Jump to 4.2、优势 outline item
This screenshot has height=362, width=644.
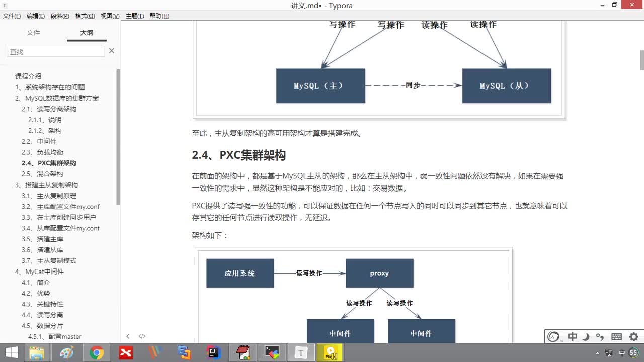click(x=36, y=293)
